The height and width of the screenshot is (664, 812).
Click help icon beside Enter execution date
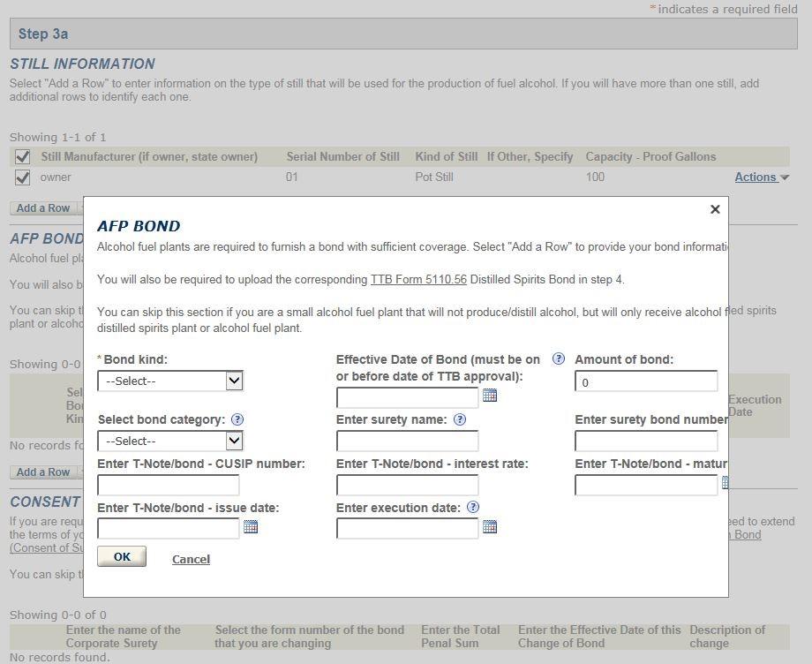(473, 508)
